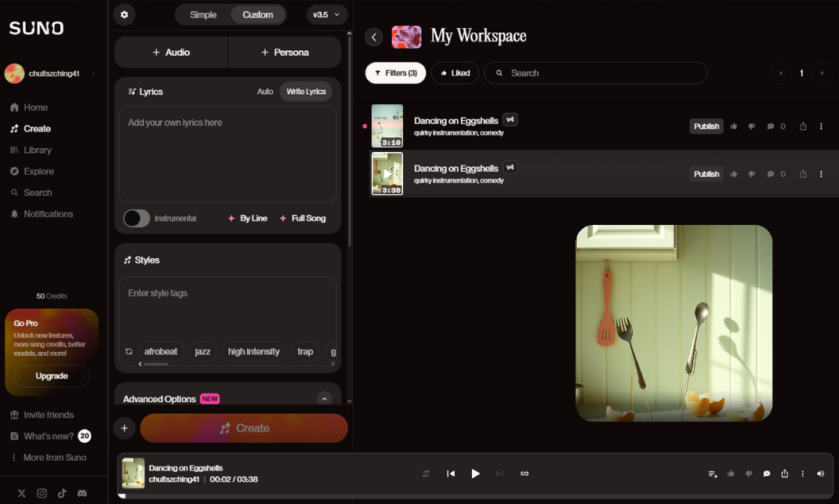Open the v3.5 model version dropdown

327,14
